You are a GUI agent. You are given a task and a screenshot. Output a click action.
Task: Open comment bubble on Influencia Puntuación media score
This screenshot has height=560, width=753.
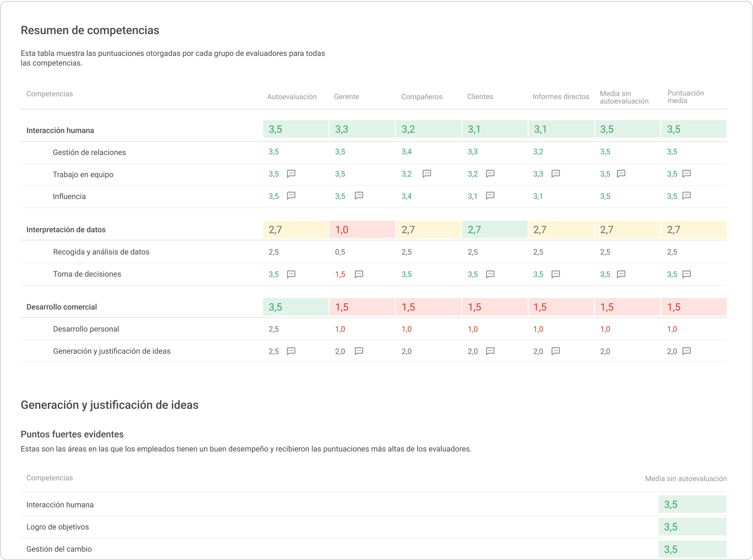pyautogui.click(x=687, y=196)
